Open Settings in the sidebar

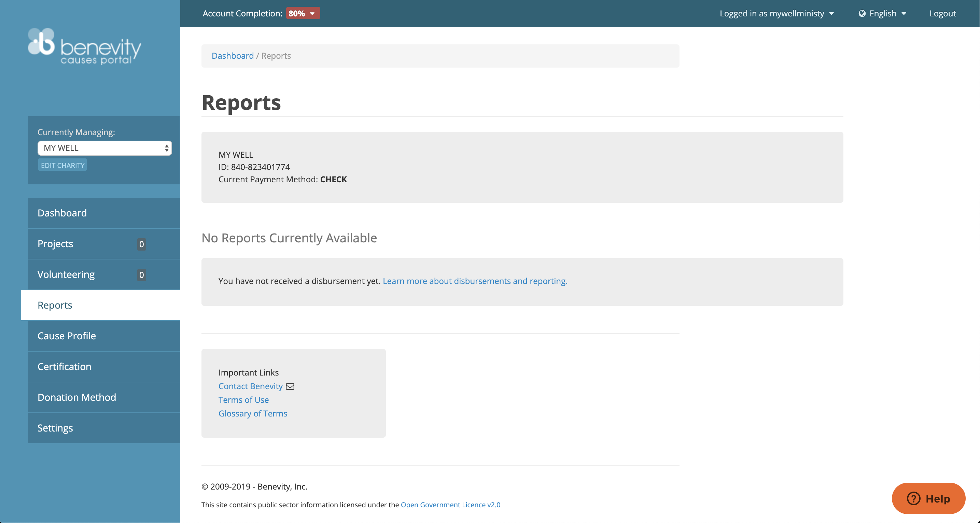click(55, 428)
